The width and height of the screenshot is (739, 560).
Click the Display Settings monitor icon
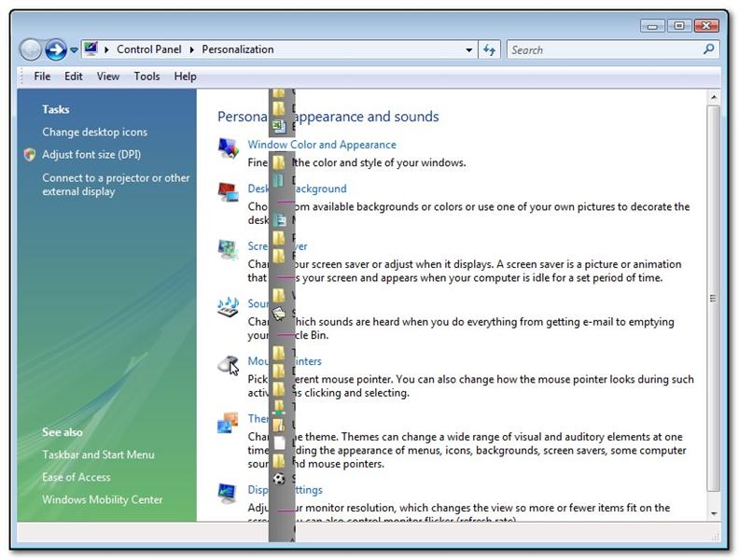click(x=228, y=493)
